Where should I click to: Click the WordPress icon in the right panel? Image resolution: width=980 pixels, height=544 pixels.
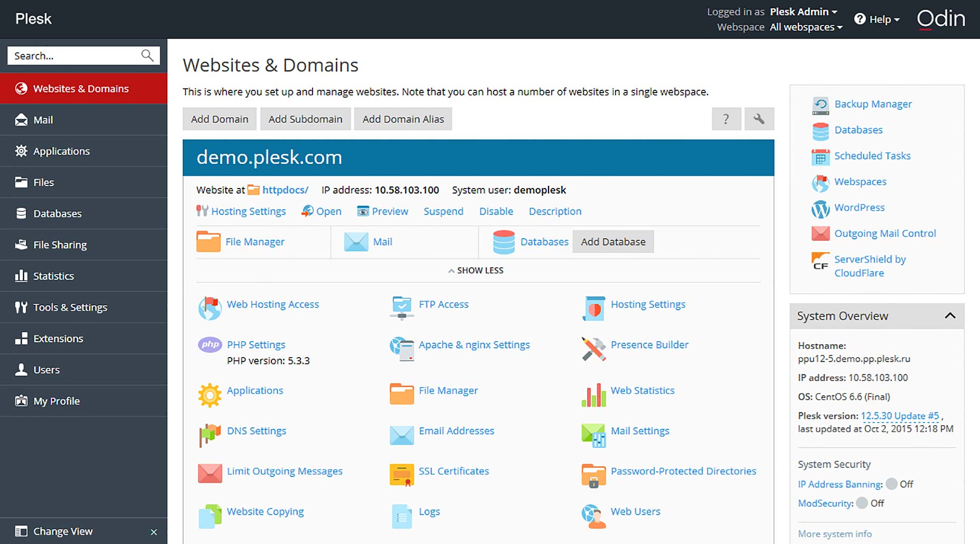[821, 209]
